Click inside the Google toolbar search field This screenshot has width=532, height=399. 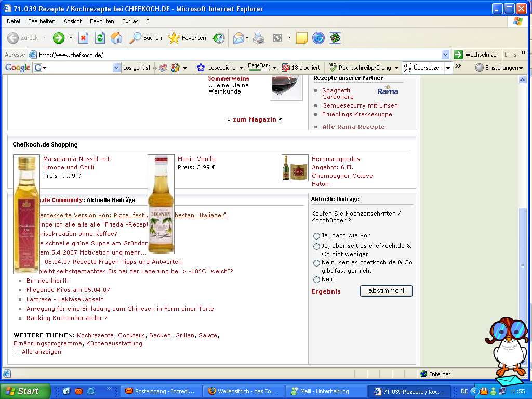tap(78, 68)
